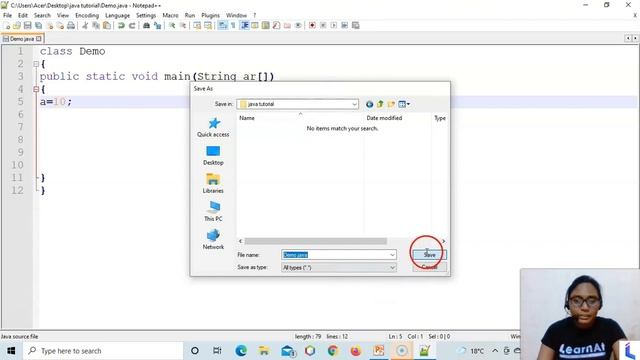Toggle Show All Characters pilcrow icon

click(x=233, y=25)
